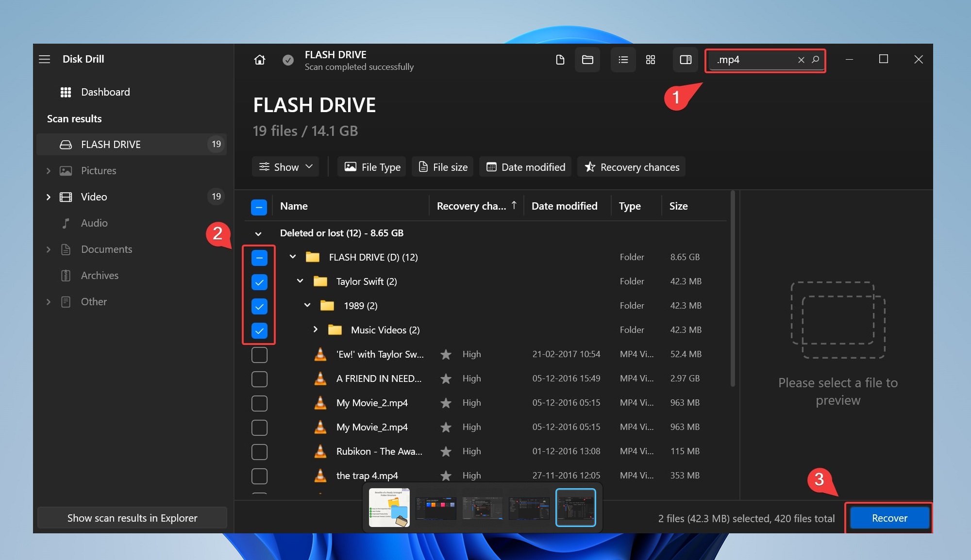
Task: Toggle the split-panel view icon
Action: pyautogui.click(x=686, y=59)
